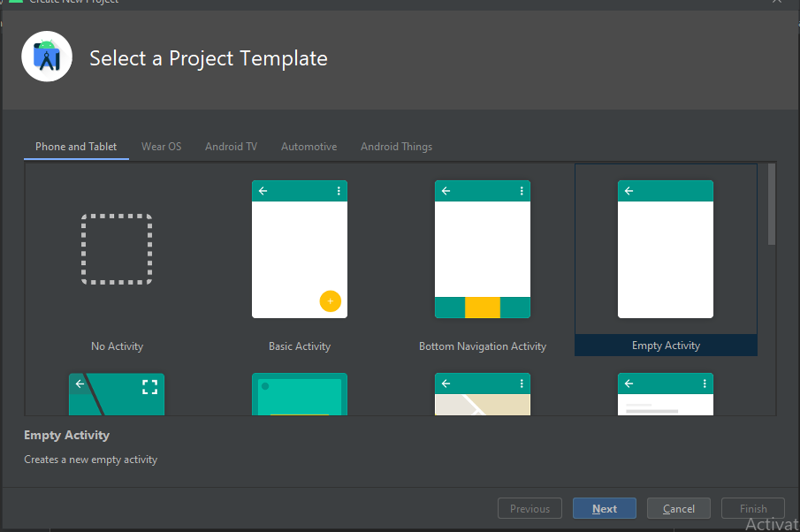The image size is (800, 532).
Task: Click the Android Studio logo icon
Action: [x=47, y=56]
